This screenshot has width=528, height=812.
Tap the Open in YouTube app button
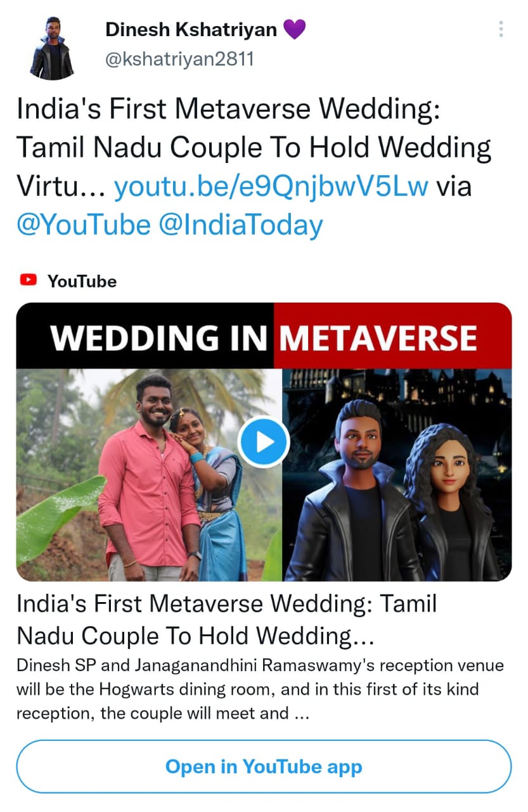(264, 766)
